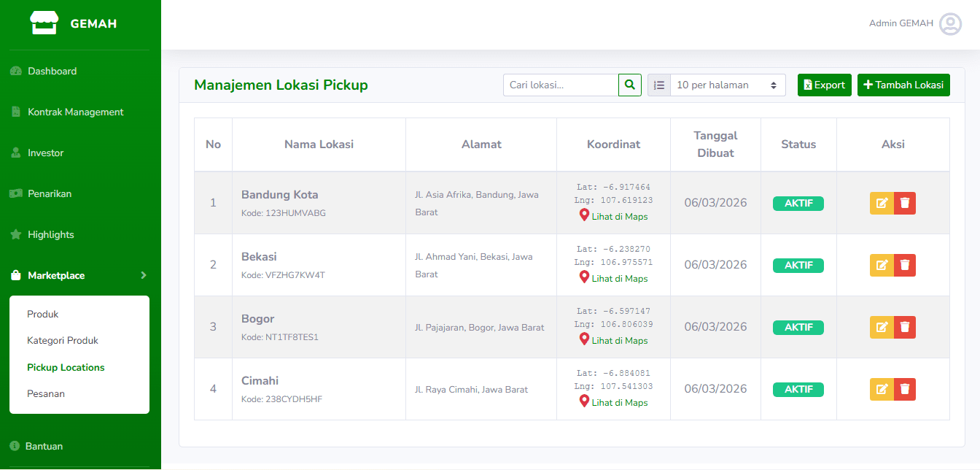Click the GEMAH store logo icon
The width and height of the screenshot is (980, 470).
coord(44,23)
